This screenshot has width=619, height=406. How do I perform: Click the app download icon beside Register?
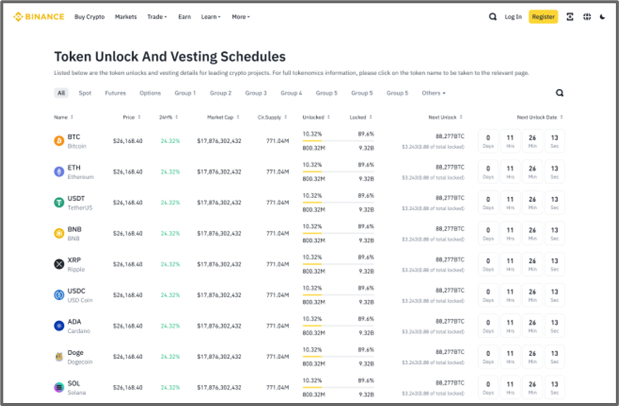(570, 17)
